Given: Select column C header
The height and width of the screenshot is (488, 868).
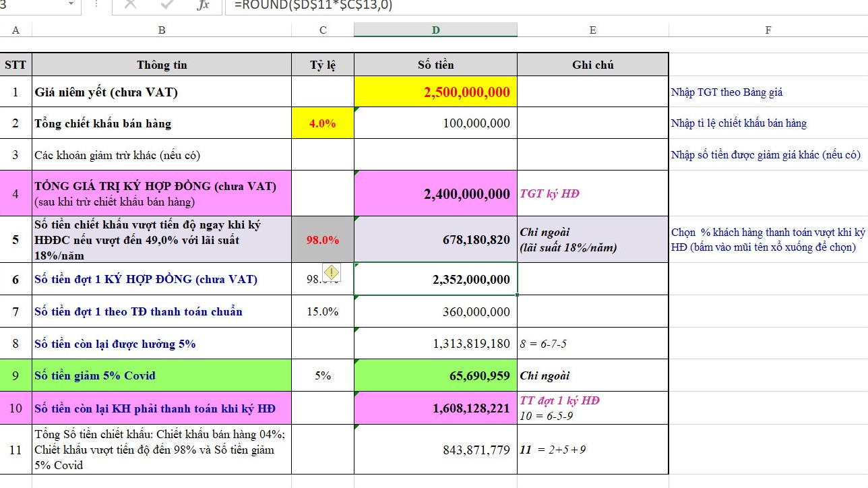Looking at the screenshot, I should click(x=323, y=30).
